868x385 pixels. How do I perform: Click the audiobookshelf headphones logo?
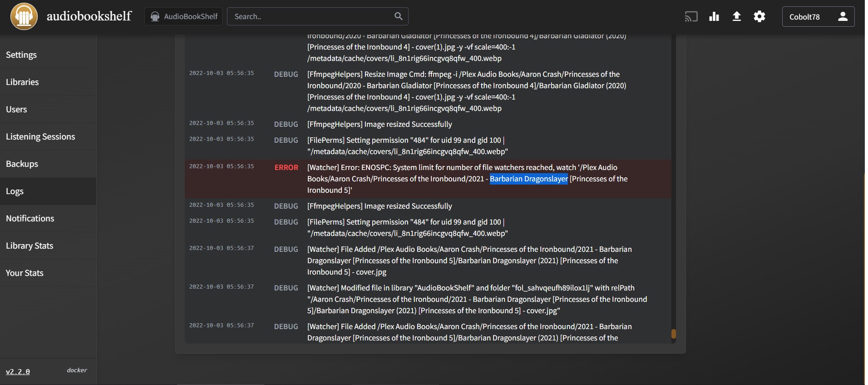[24, 16]
